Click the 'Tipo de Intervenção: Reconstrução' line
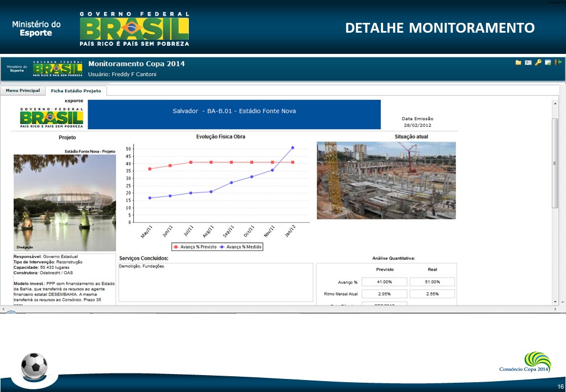Image resolution: width=566 pixels, height=392 pixels. [48, 262]
